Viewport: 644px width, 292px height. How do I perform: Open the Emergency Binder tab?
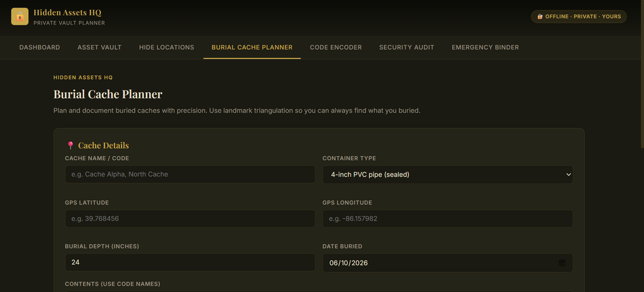[x=485, y=48]
